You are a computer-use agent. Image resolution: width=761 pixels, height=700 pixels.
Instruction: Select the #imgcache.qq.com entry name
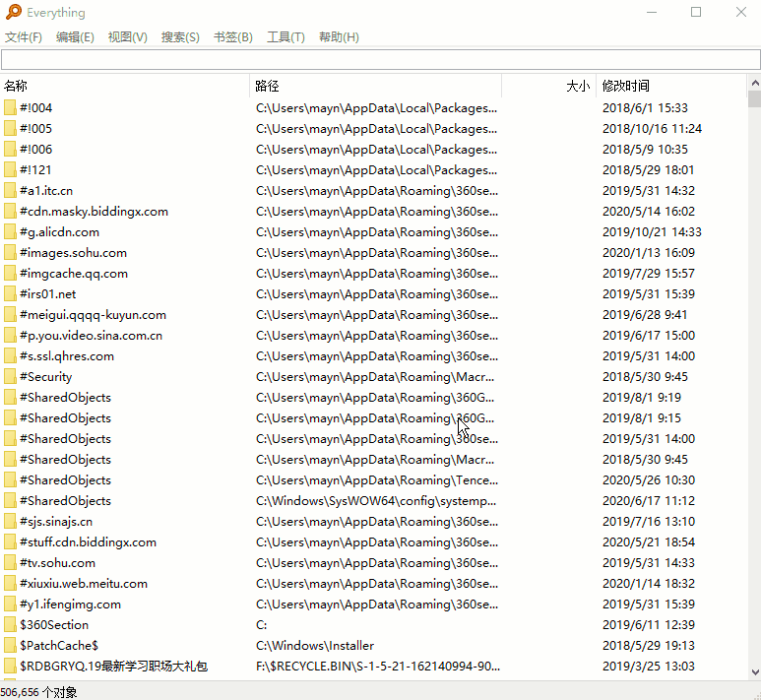click(x=74, y=274)
